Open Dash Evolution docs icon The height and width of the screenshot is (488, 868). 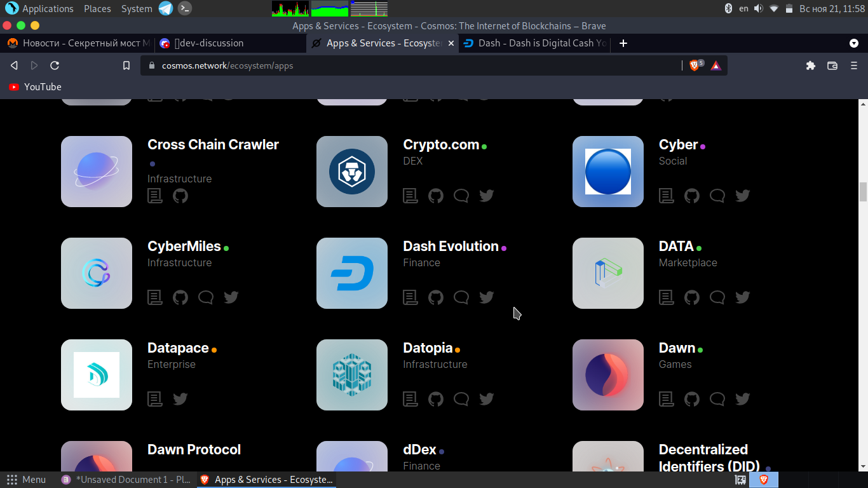(410, 297)
